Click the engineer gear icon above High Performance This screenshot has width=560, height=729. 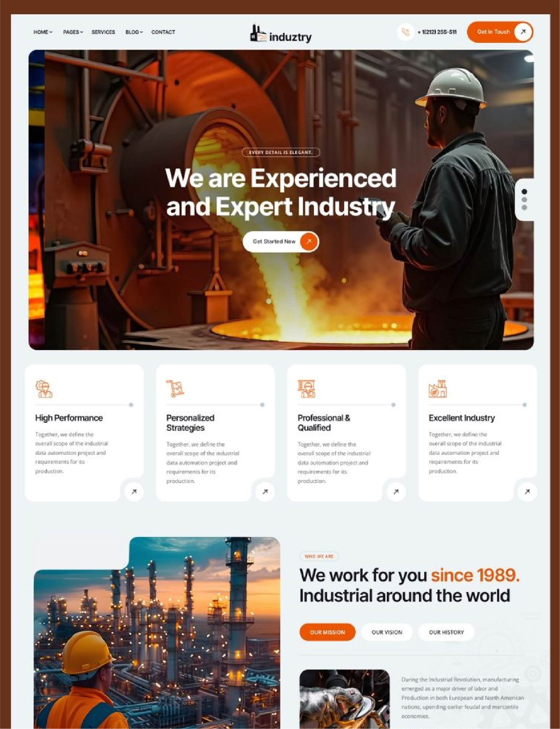pos(44,389)
